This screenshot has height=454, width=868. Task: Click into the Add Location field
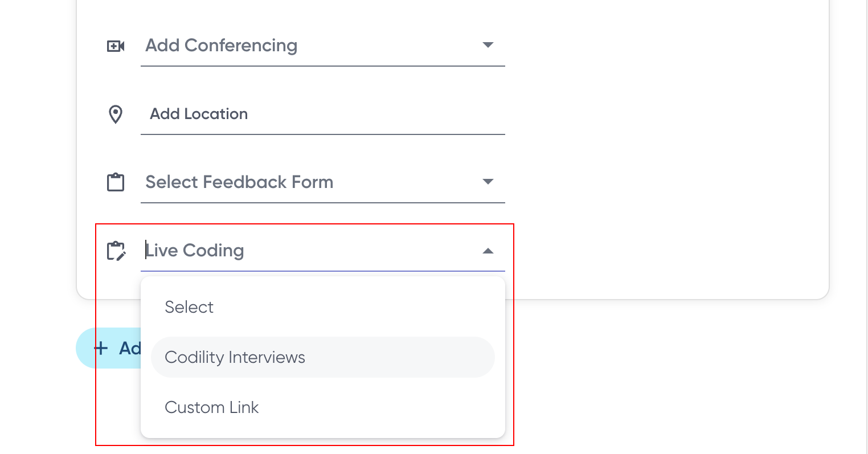pyautogui.click(x=323, y=114)
